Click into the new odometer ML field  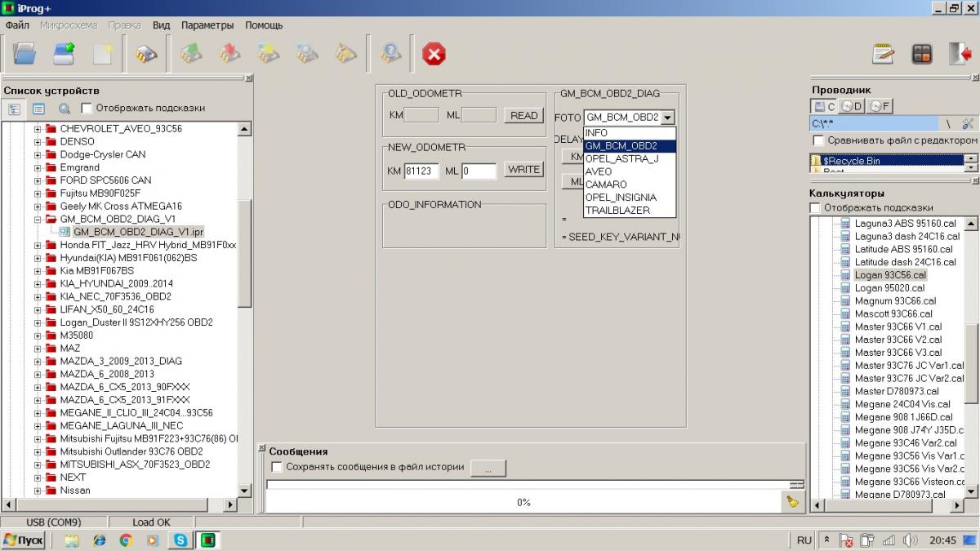[x=479, y=171]
